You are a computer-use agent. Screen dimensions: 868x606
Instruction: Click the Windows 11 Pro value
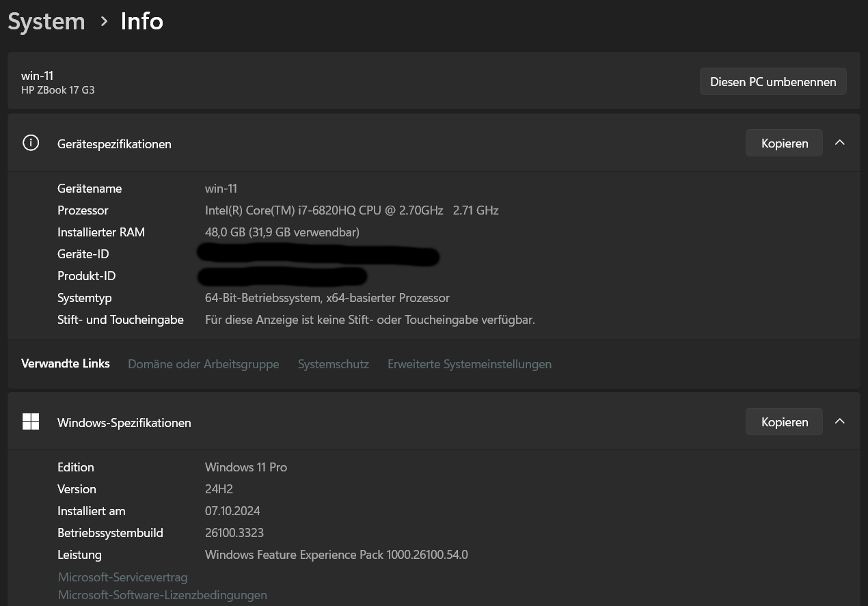click(x=246, y=467)
